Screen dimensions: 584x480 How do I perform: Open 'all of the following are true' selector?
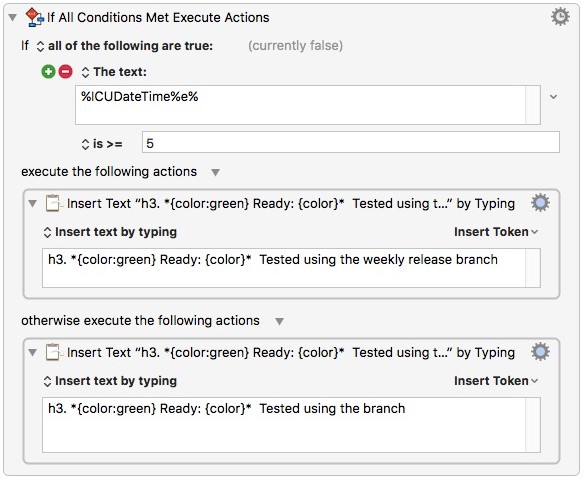coord(125,46)
